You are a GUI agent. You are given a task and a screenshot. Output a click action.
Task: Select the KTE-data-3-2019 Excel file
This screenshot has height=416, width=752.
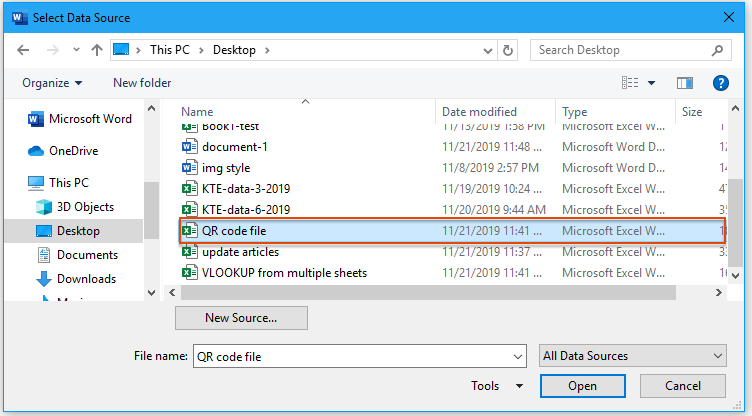246,189
